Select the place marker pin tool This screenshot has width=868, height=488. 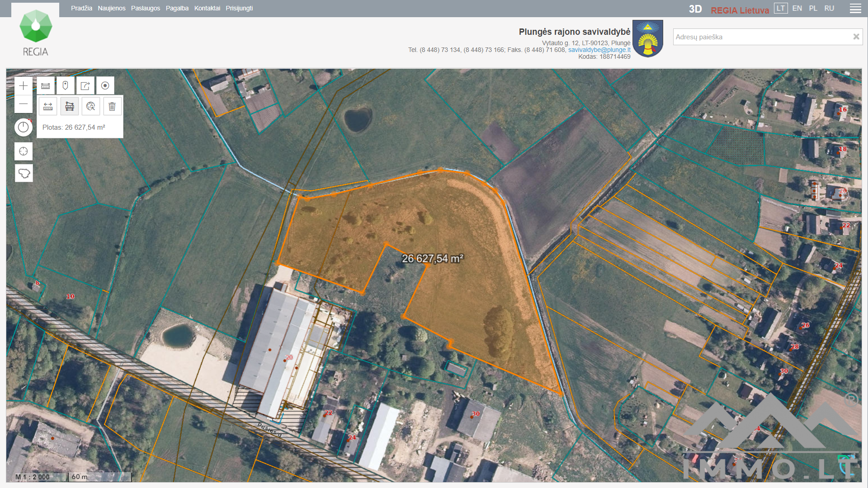point(65,86)
